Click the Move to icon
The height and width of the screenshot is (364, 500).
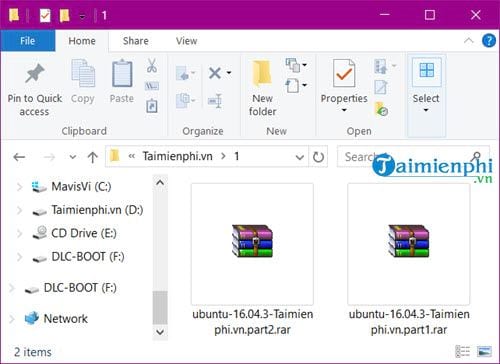point(183,73)
